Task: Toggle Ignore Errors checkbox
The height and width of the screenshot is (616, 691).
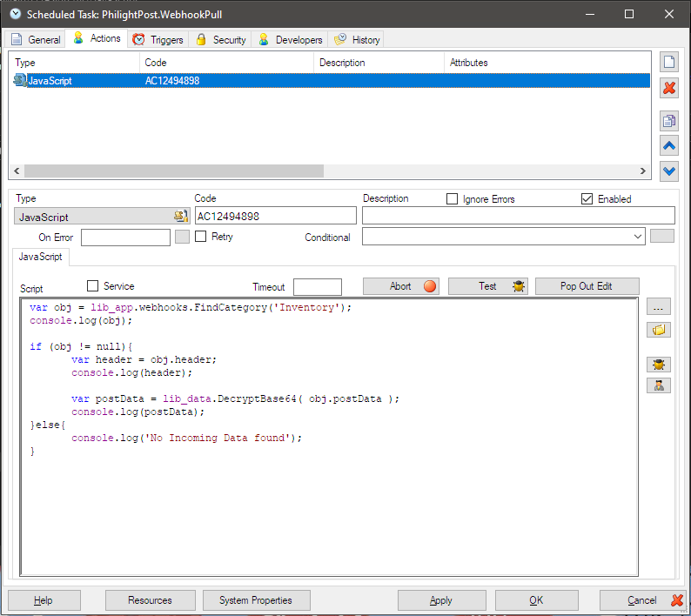Action: coord(452,199)
